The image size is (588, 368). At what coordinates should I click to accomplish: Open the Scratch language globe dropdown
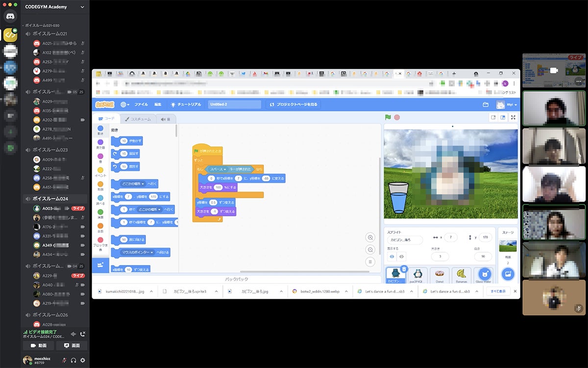click(125, 105)
